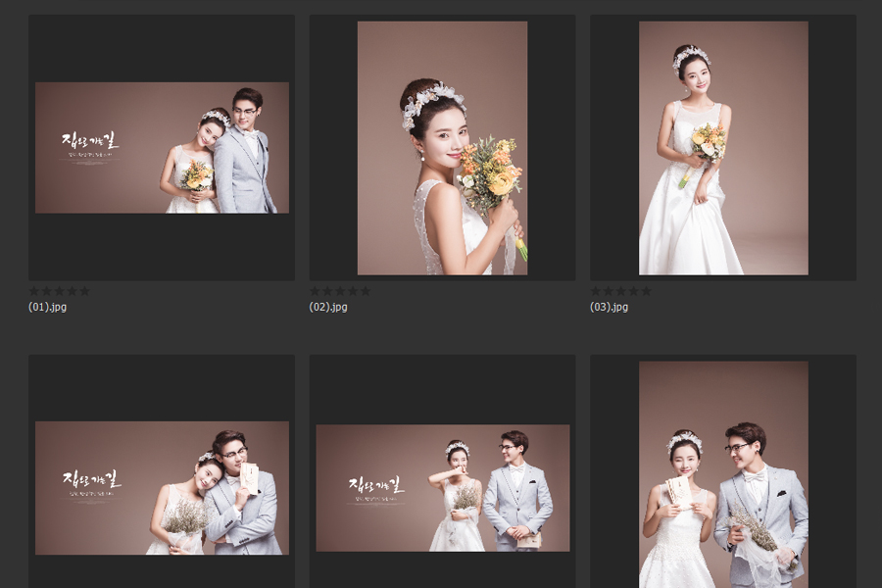Rate (01).jpg with three stars
Image resolution: width=882 pixels, height=588 pixels.
(x=59, y=291)
